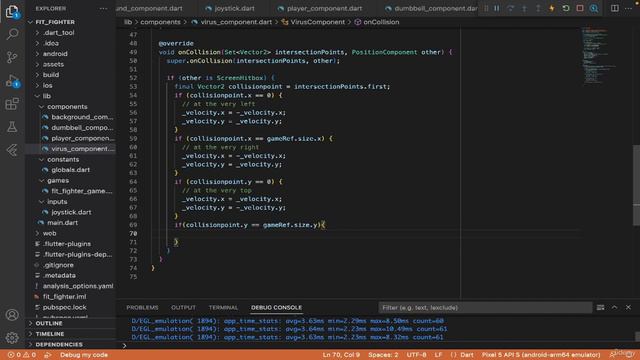Expand the DEPENDENCIES section
Viewport: 640px width, 360px height.
pyautogui.click(x=59, y=344)
